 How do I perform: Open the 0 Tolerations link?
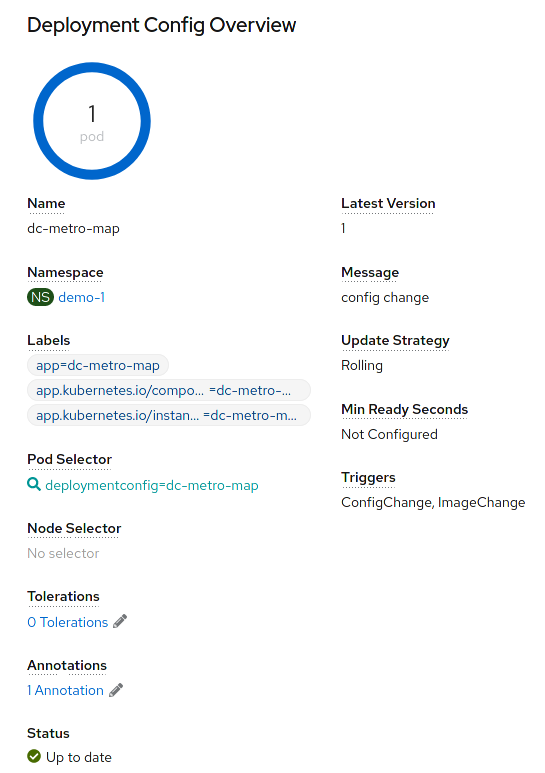point(68,622)
